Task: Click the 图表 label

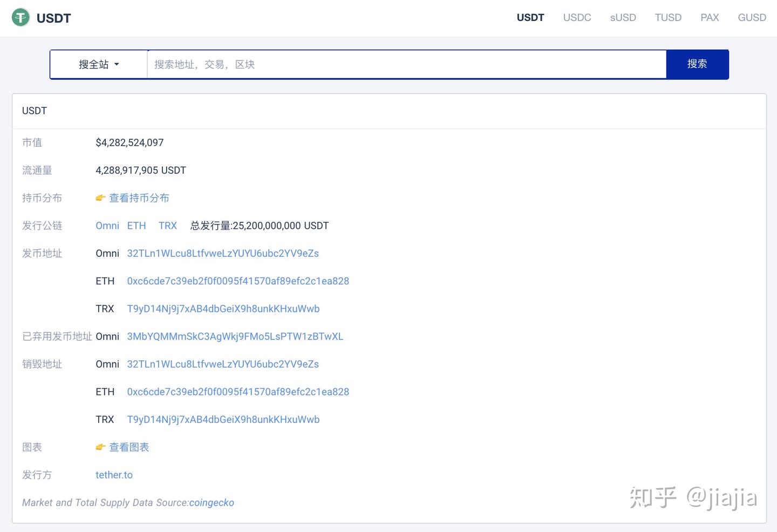Action: (x=32, y=447)
